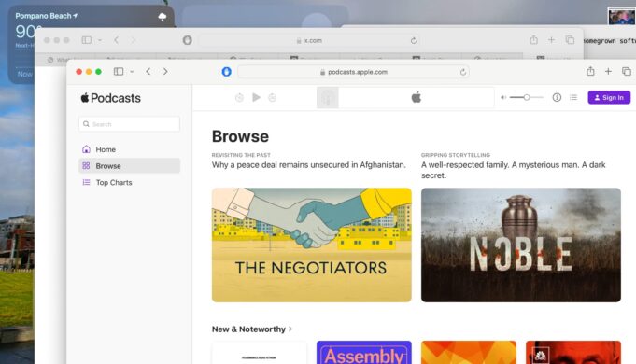Click the Podcasts search field

[x=129, y=124]
